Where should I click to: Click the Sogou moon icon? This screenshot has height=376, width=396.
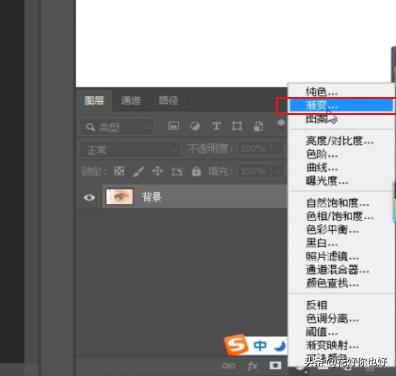pos(280,346)
